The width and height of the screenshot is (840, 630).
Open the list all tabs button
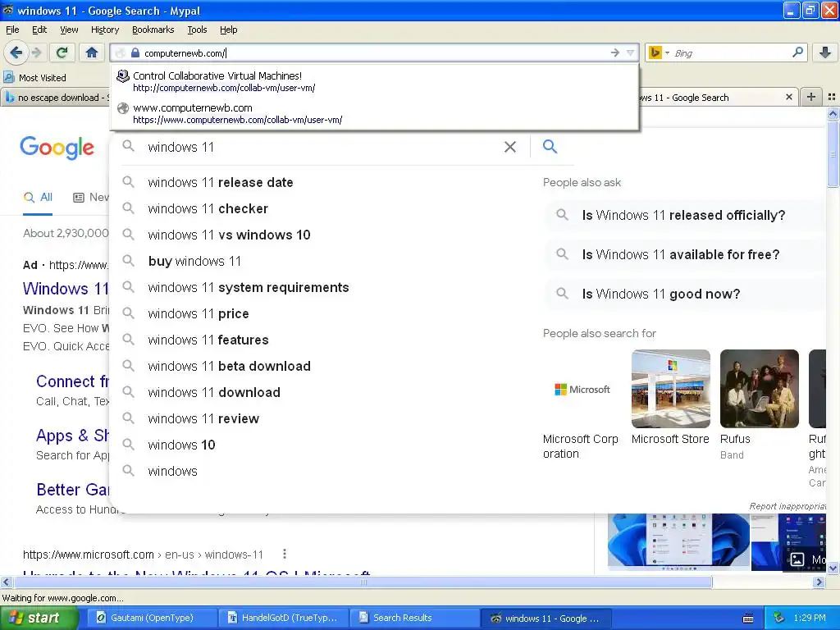pos(832,97)
